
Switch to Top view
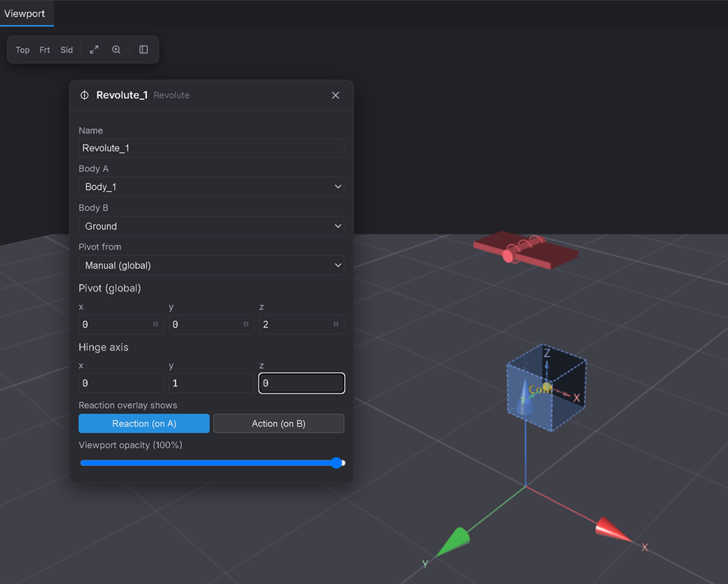[x=23, y=49]
